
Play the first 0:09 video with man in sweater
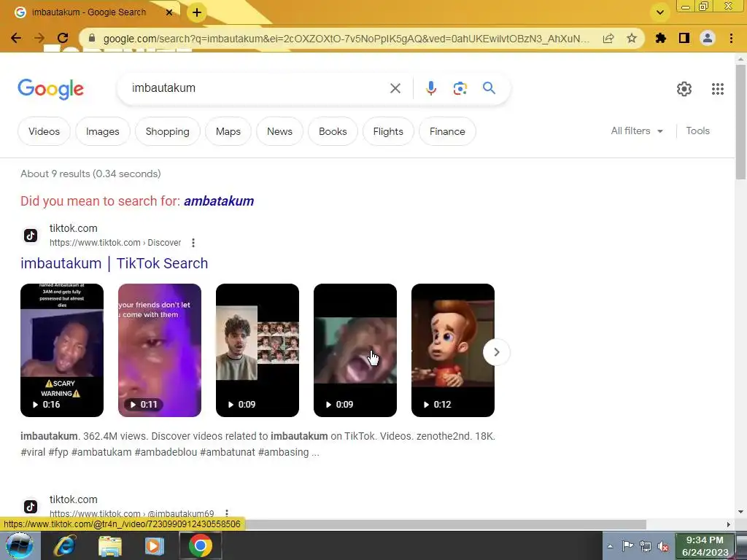pyautogui.click(x=258, y=350)
